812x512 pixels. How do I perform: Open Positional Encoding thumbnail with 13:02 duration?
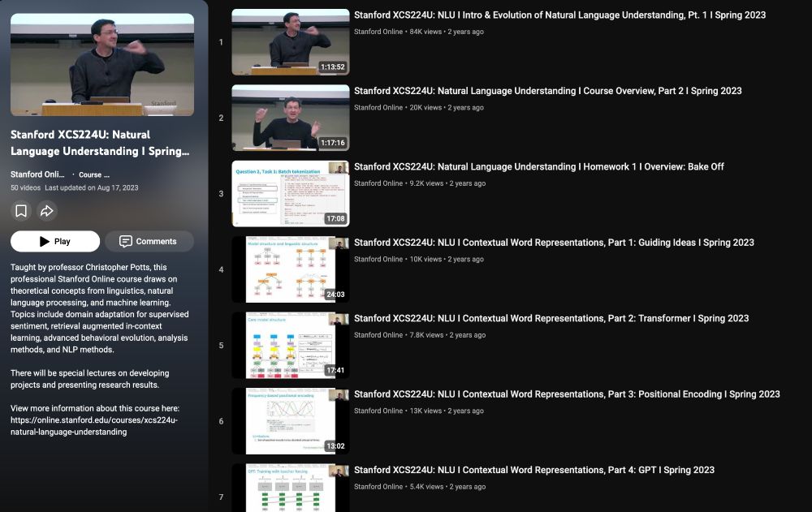point(291,421)
